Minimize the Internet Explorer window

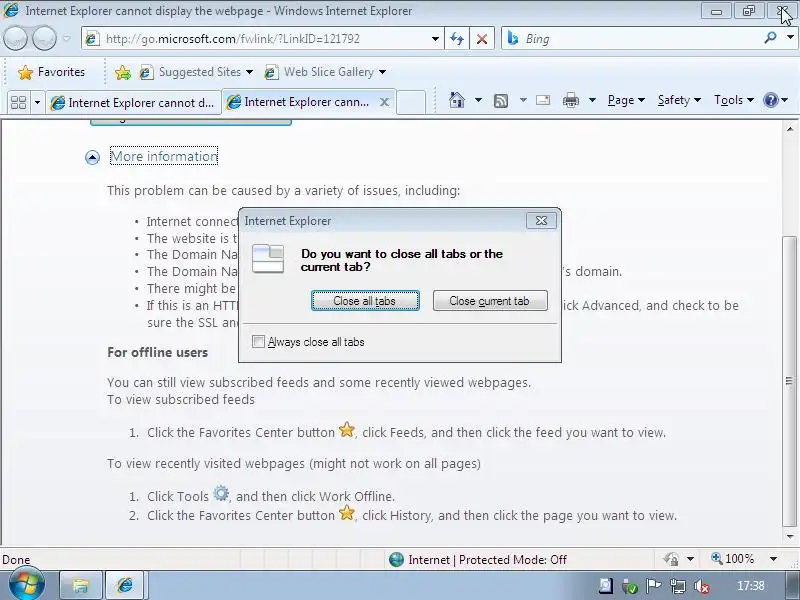click(716, 11)
